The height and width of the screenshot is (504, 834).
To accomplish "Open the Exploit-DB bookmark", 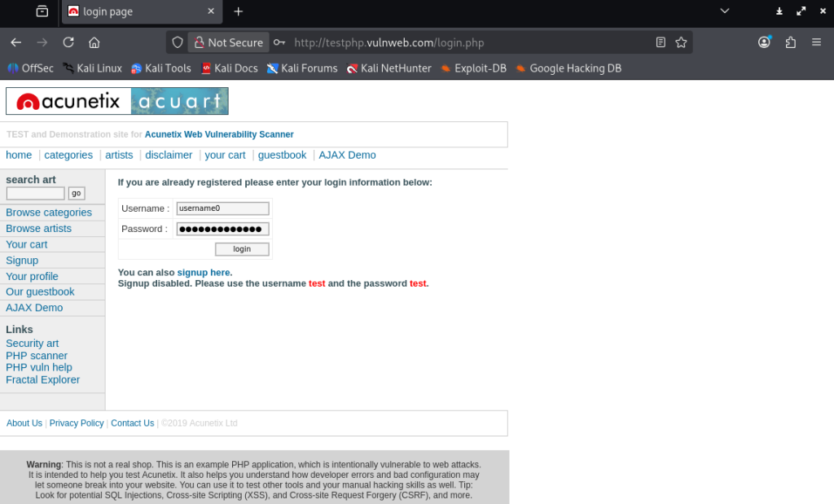I will pyautogui.click(x=473, y=68).
